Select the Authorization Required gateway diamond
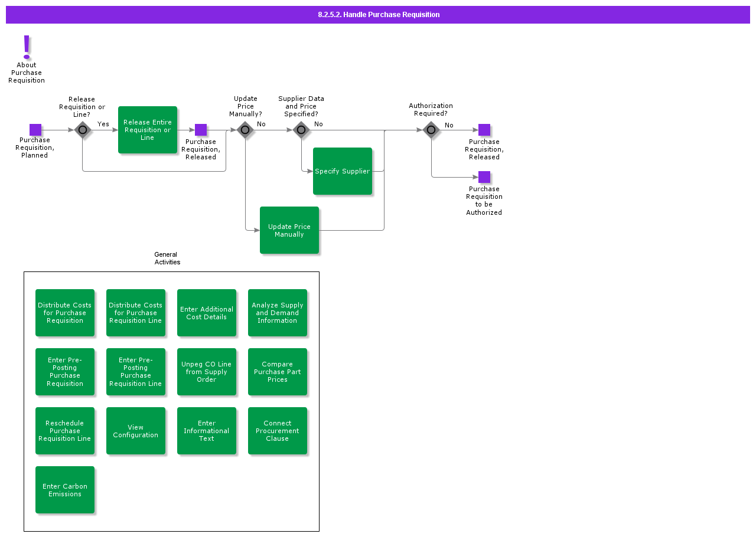 (x=431, y=130)
